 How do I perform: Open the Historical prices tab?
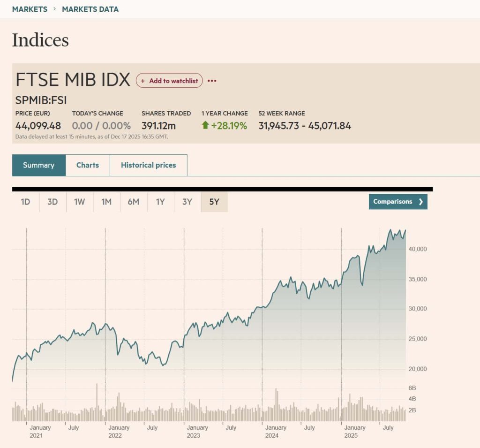148,165
